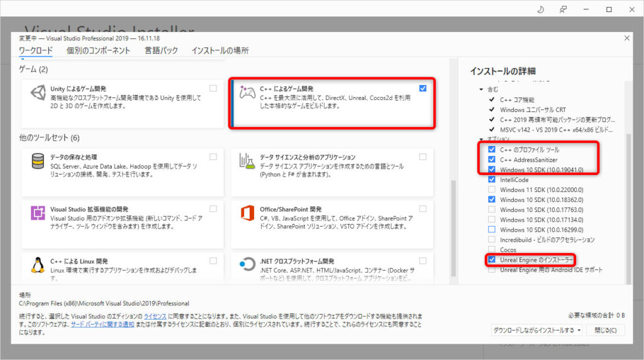Click the feedback icon in title bar
The width and height of the screenshot is (644, 360).
click(x=563, y=9)
